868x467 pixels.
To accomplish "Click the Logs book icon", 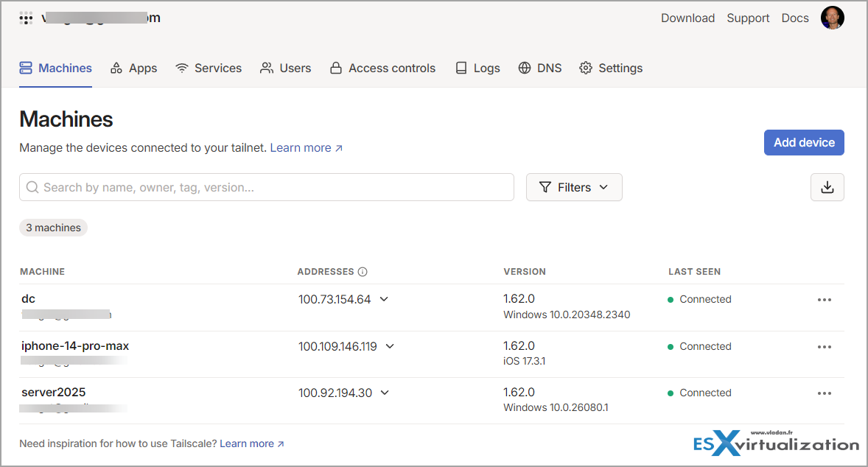I will pyautogui.click(x=461, y=68).
